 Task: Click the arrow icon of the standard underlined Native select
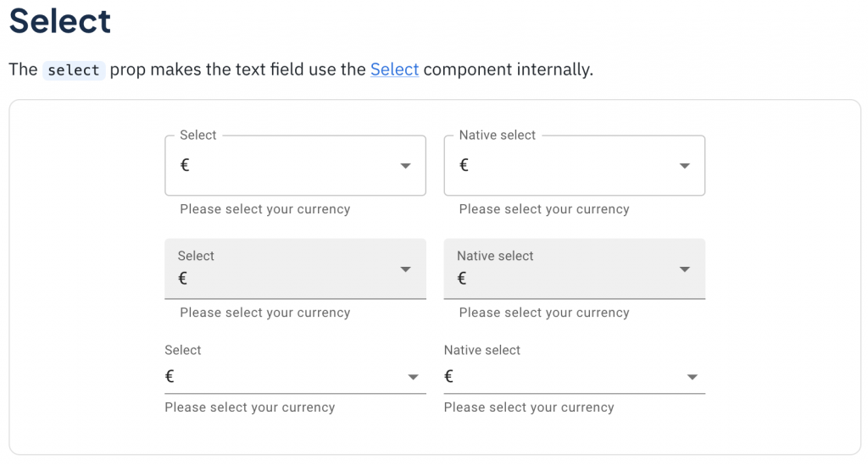click(x=692, y=377)
